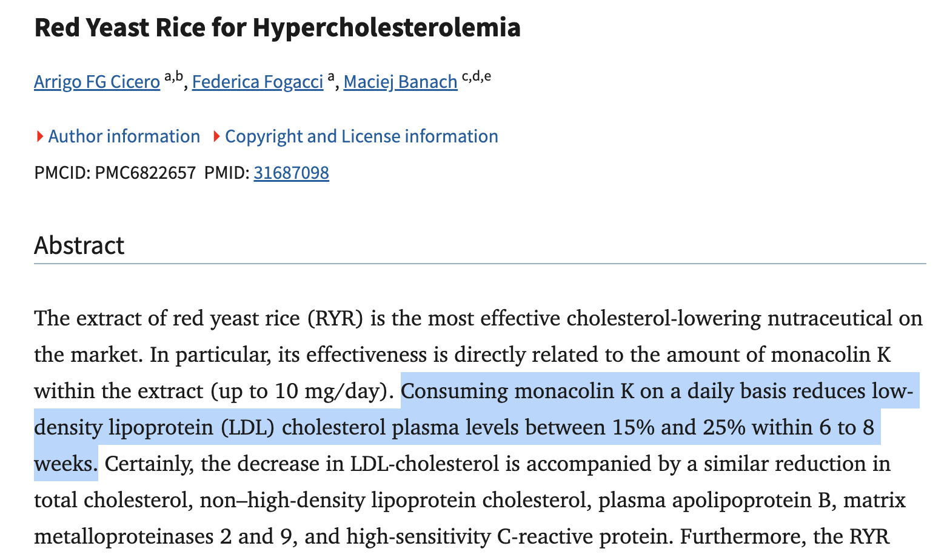Click red triangle beside Author information

(x=40, y=137)
